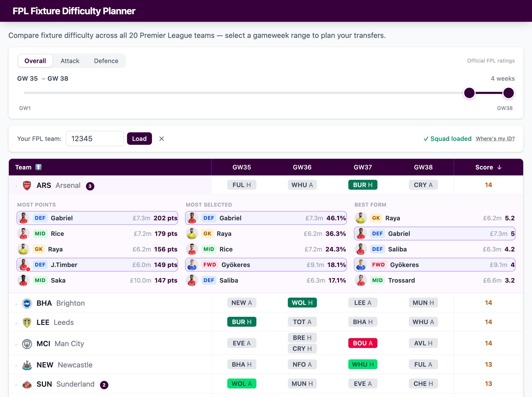
Task: Click J.Timber's photo with red flag
Action: [x=23, y=265]
